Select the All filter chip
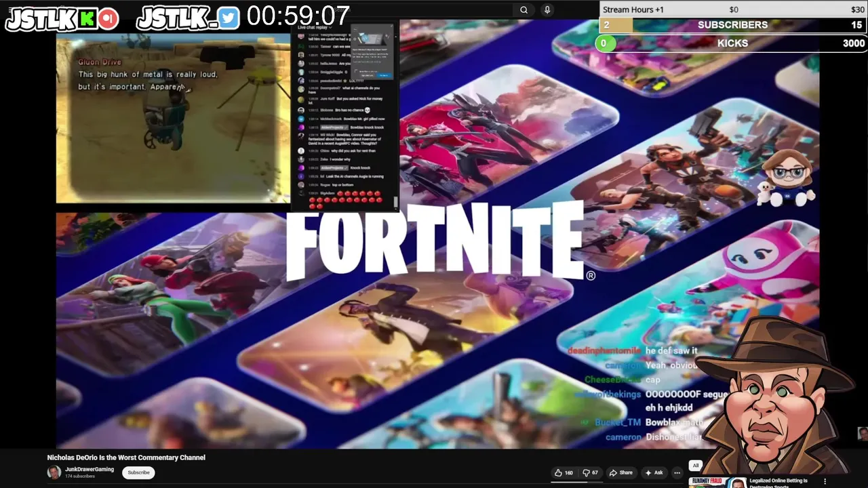868x488 pixels. [695, 466]
